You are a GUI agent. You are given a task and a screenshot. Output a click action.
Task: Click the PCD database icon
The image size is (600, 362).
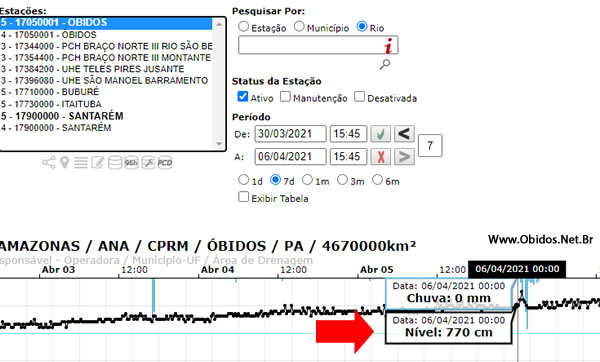(x=165, y=163)
